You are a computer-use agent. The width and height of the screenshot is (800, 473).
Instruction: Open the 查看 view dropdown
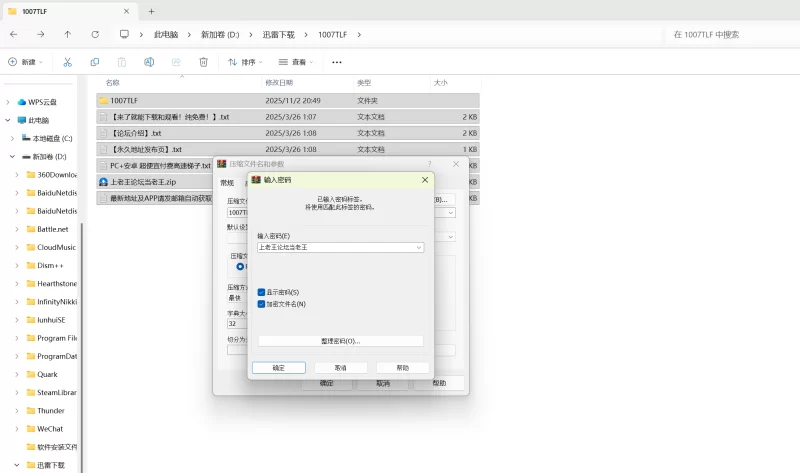tap(296, 62)
